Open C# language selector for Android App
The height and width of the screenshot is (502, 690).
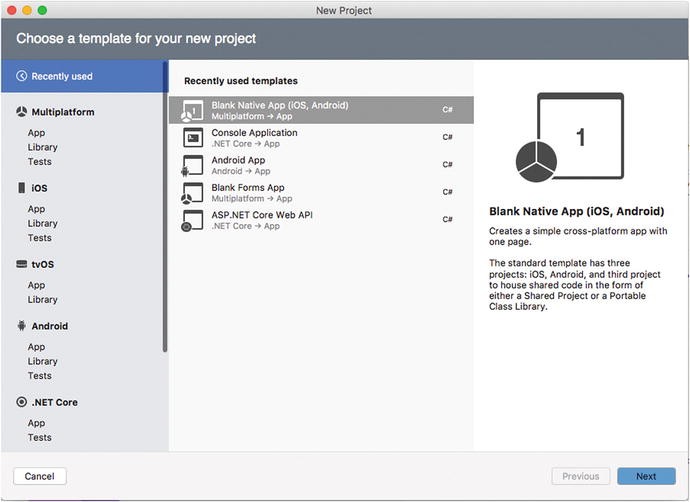tap(447, 165)
